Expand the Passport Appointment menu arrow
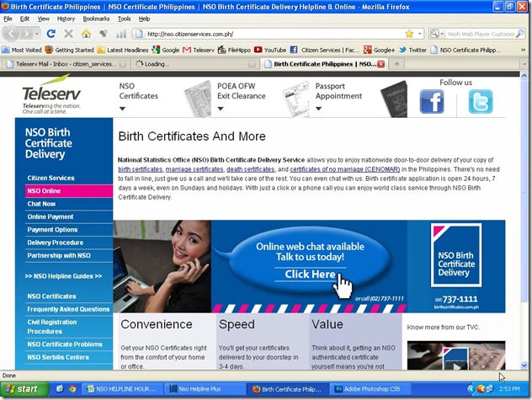532x400 pixels. coord(318,109)
